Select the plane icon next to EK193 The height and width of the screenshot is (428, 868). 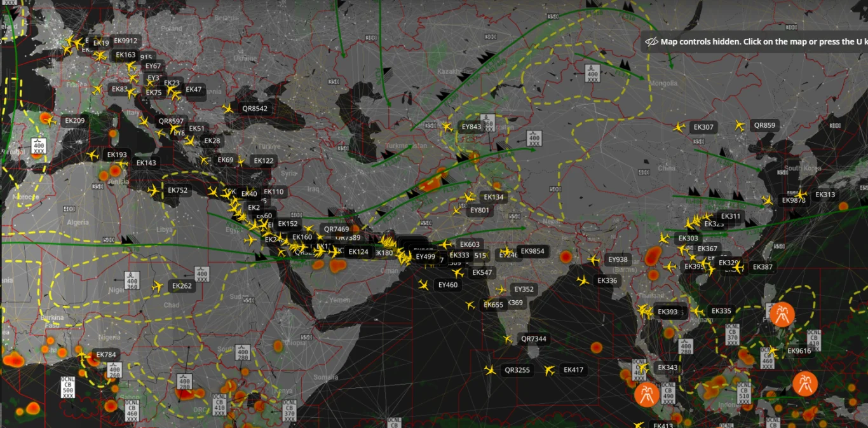point(93,155)
